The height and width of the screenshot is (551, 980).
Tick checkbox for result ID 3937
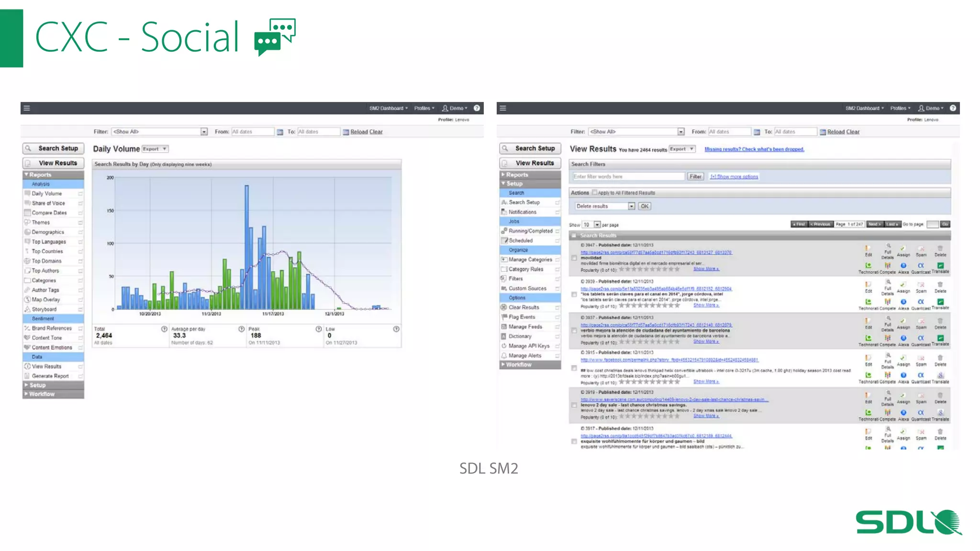[574, 331]
